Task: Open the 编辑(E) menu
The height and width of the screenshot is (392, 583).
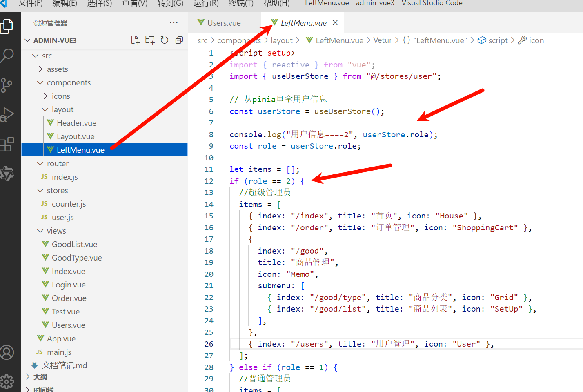Action: 65,3
